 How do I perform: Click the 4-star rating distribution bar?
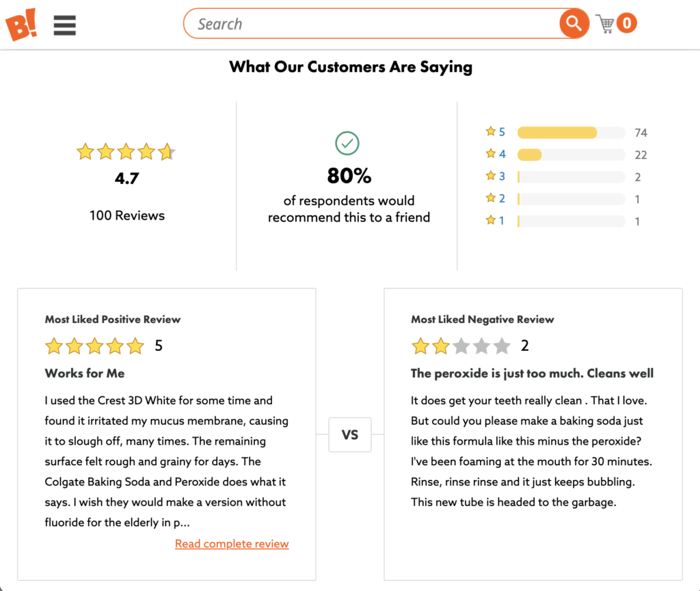[x=571, y=155]
